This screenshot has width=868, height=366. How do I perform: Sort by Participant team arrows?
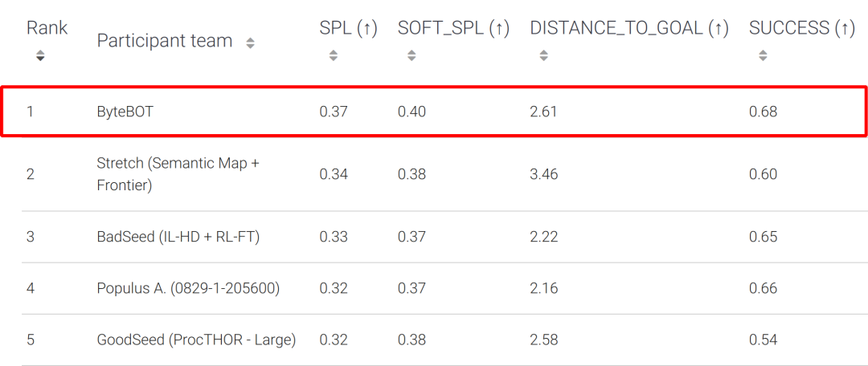coord(250,43)
